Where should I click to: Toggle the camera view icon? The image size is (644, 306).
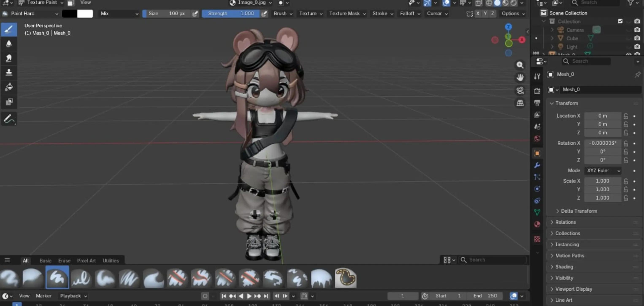tap(520, 90)
